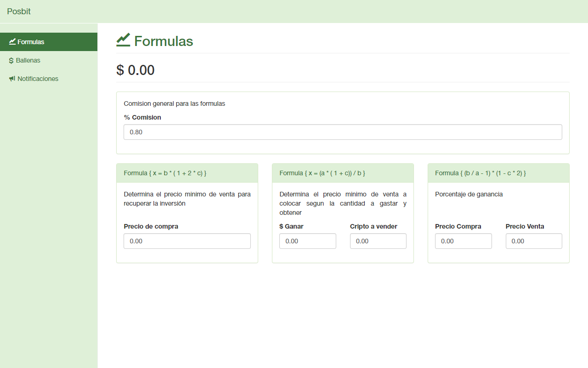This screenshot has height=368, width=588.
Task: Focus the Precio Venta input field
Action: point(534,241)
